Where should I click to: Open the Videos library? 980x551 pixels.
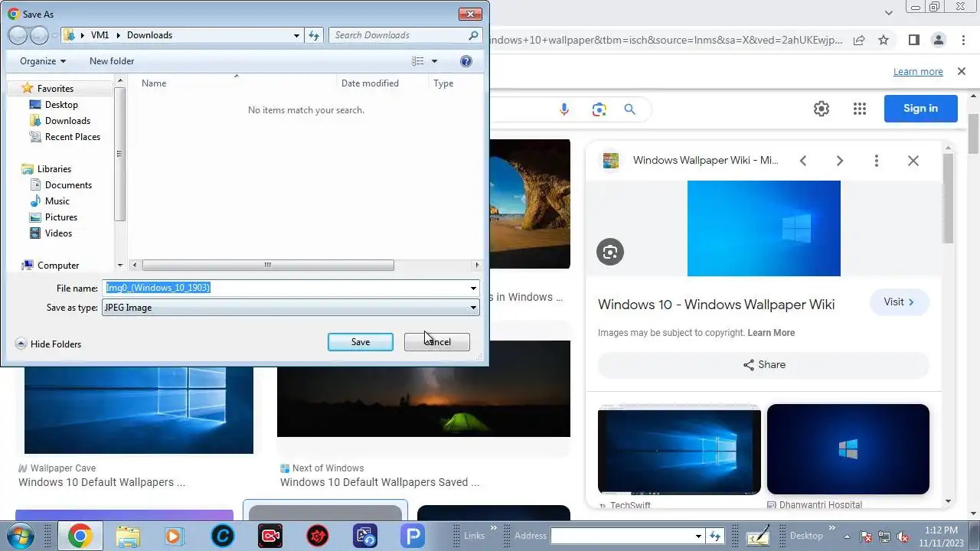click(58, 233)
